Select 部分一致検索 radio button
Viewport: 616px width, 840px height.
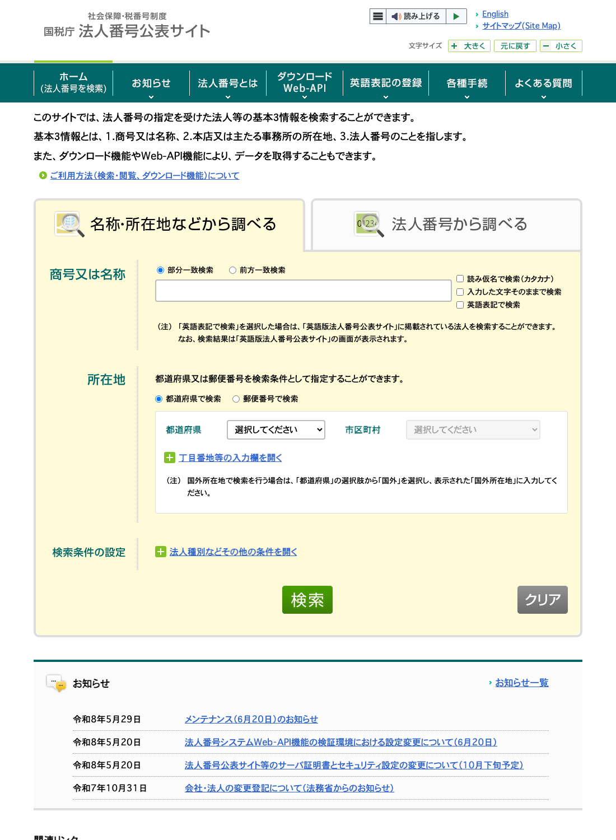[x=161, y=270]
